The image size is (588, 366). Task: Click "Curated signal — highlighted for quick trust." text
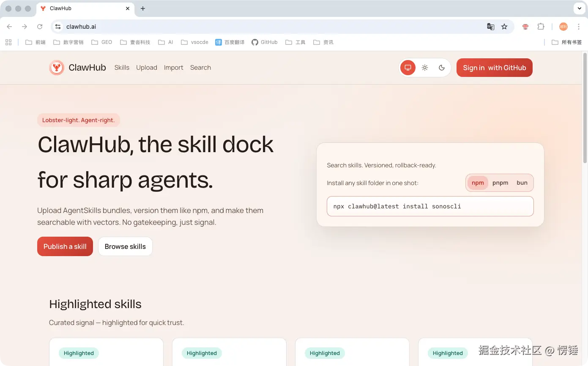117,322
